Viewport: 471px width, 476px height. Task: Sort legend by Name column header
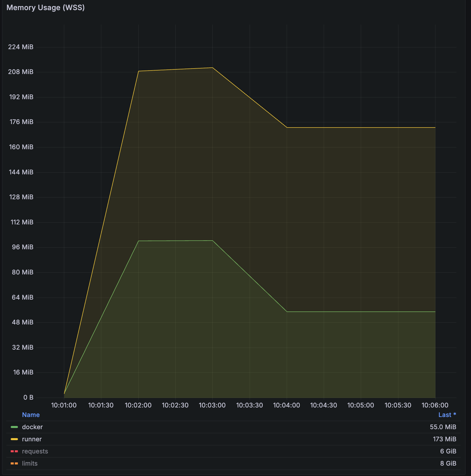pos(31,415)
